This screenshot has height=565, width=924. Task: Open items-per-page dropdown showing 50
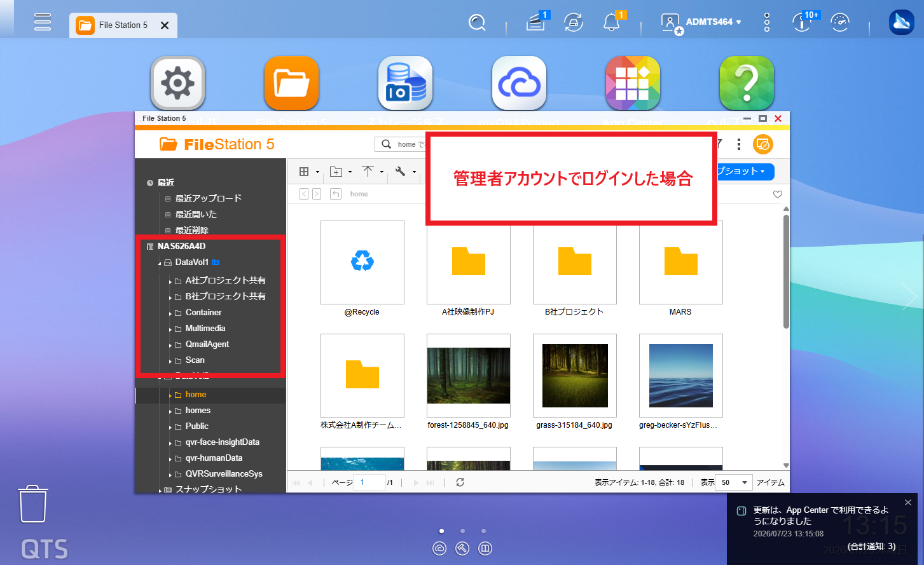734,482
